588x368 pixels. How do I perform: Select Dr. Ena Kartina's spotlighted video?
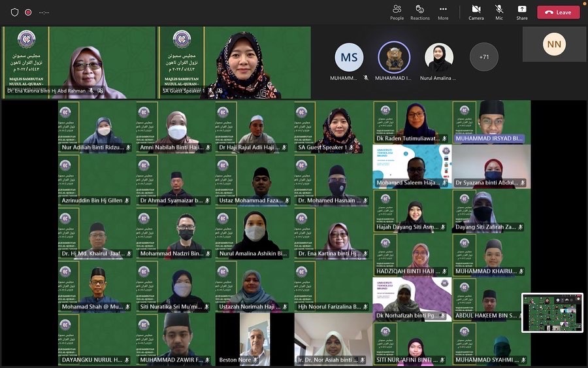pos(79,62)
